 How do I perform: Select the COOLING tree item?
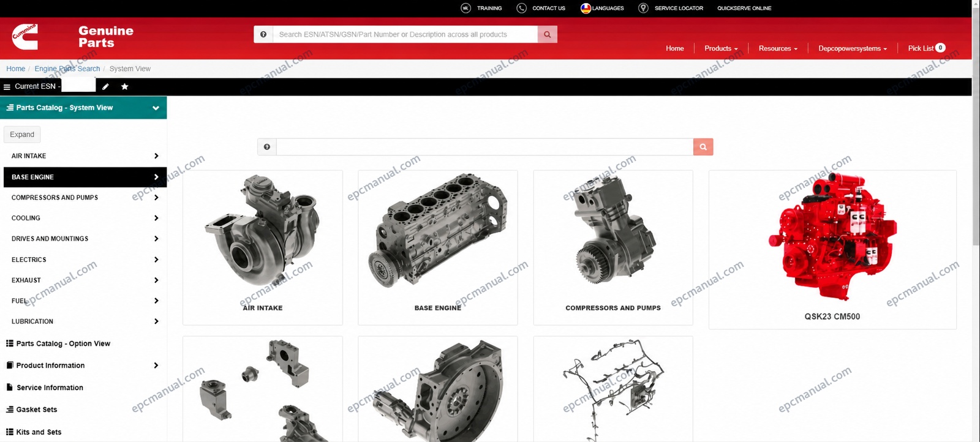tap(26, 218)
